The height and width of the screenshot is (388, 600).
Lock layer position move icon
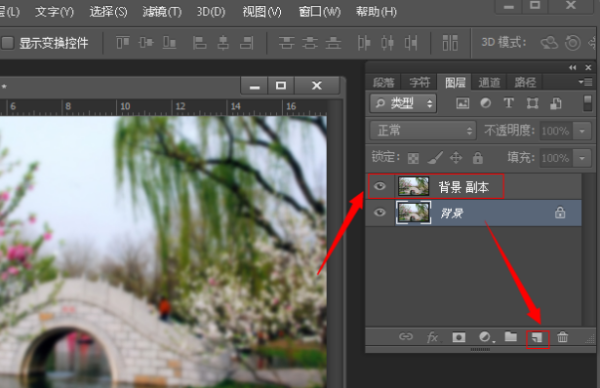tap(456, 158)
